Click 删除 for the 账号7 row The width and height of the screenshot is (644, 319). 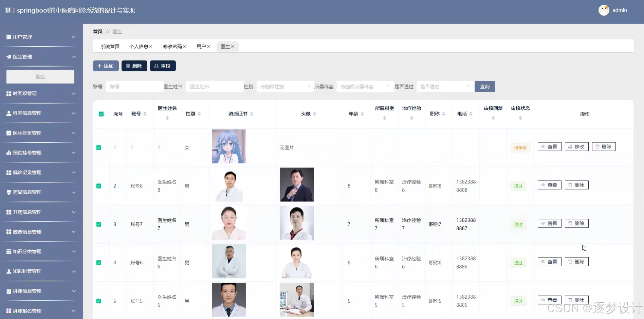[x=577, y=224]
